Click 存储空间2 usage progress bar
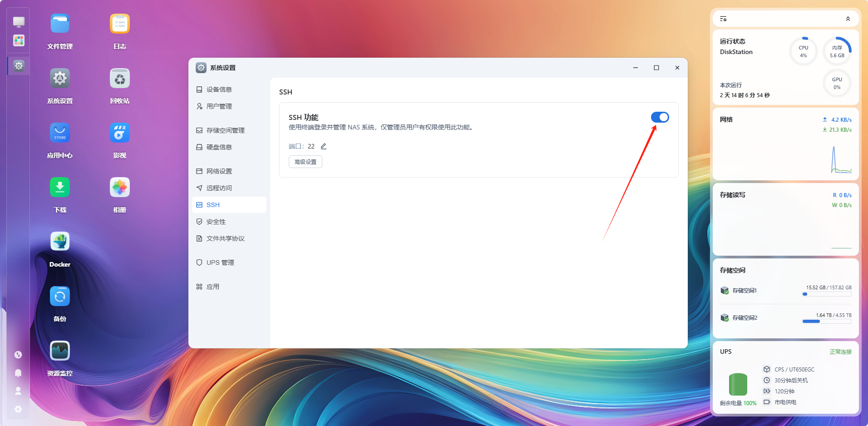Viewport: 868px width, 426px height. point(827,321)
